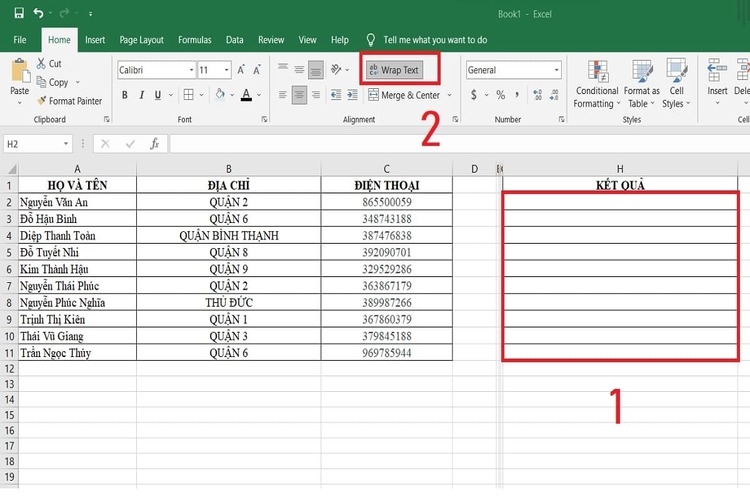Open Copy options dropdown arrow
Screen dimensions: 750x500
(x=77, y=82)
